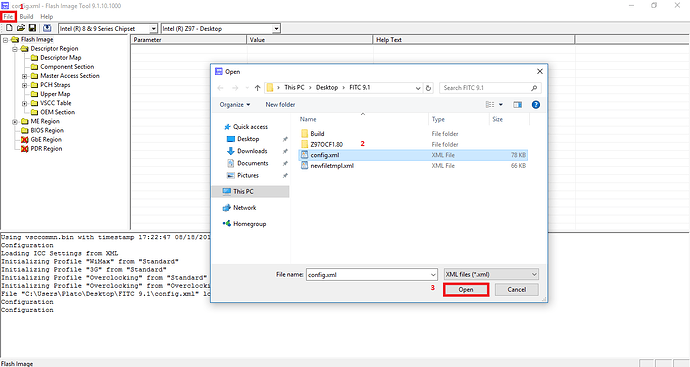Click the Save toolbar icon
The image size is (690, 367).
32,28
